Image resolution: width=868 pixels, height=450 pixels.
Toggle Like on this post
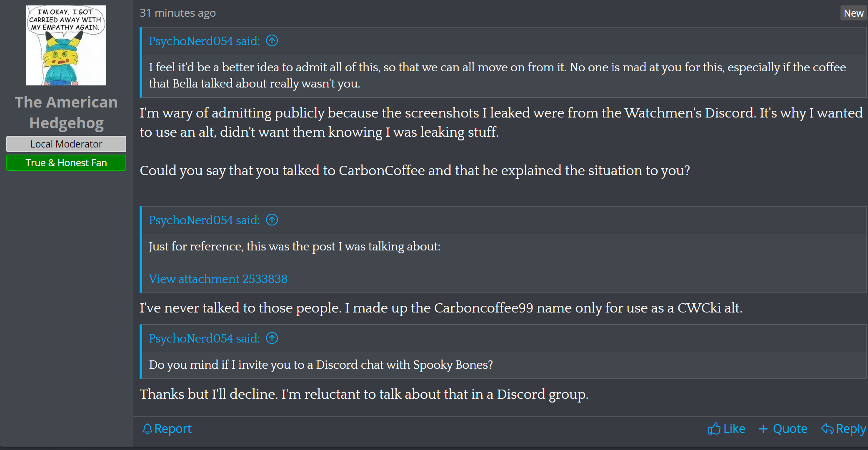pyautogui.click(x=733, y=428)
